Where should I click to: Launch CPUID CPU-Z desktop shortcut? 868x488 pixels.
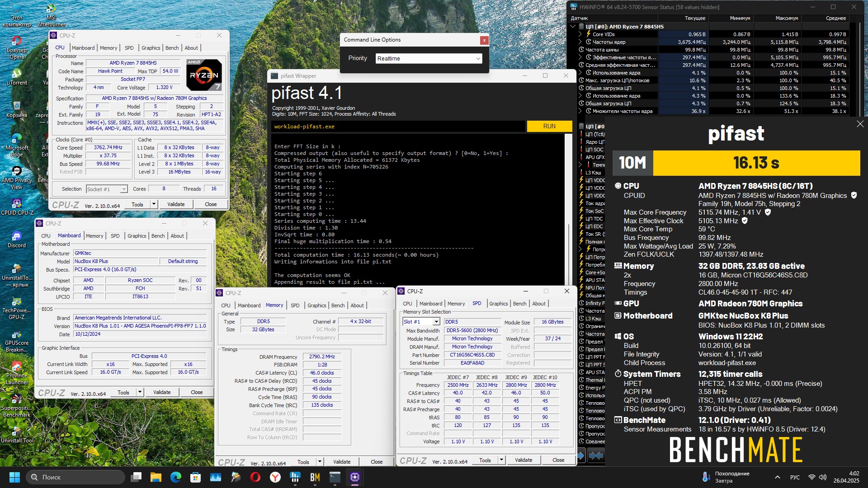pyautogui.click(x=17, y=206)
